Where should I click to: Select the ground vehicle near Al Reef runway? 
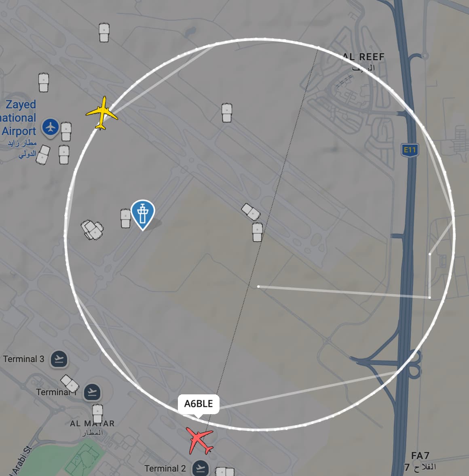tap(226, 113)
